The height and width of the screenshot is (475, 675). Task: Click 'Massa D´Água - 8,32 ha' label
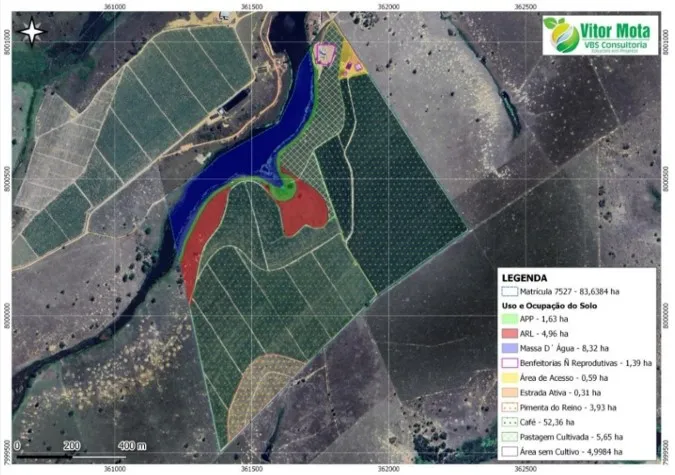(564, 348)
